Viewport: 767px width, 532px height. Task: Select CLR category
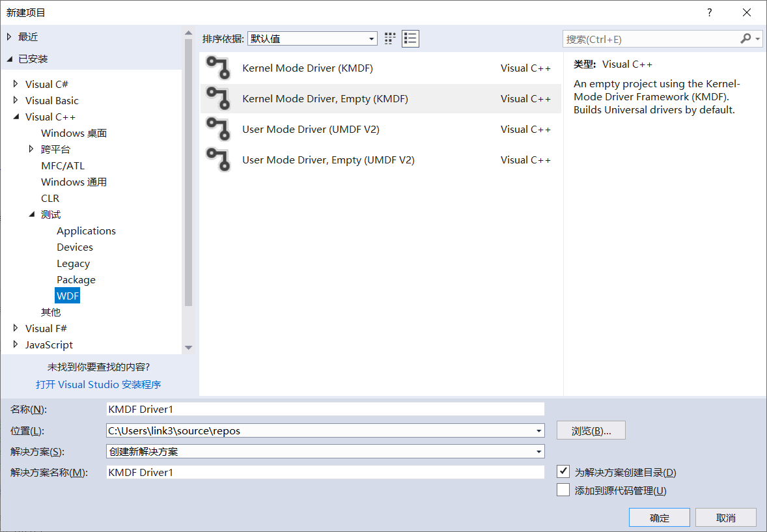click(50, 198)
